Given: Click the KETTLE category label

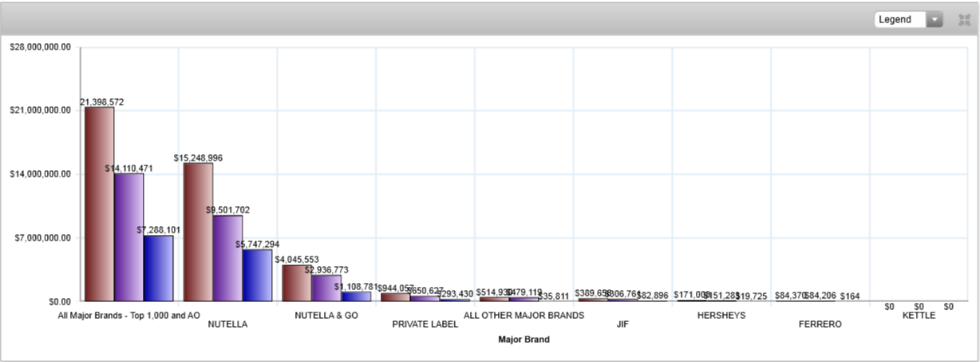Looking at the screenshot, I should click(919, 315).
